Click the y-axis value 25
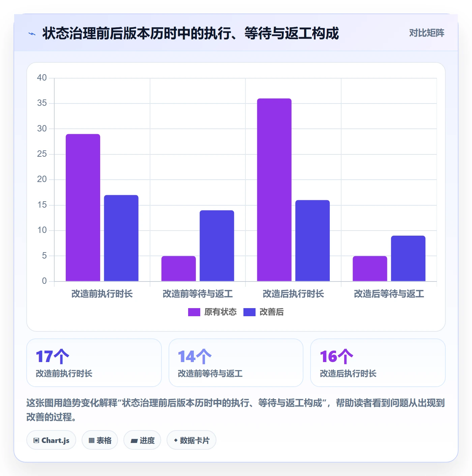472x476 pixels. click(x=42, y=154)
